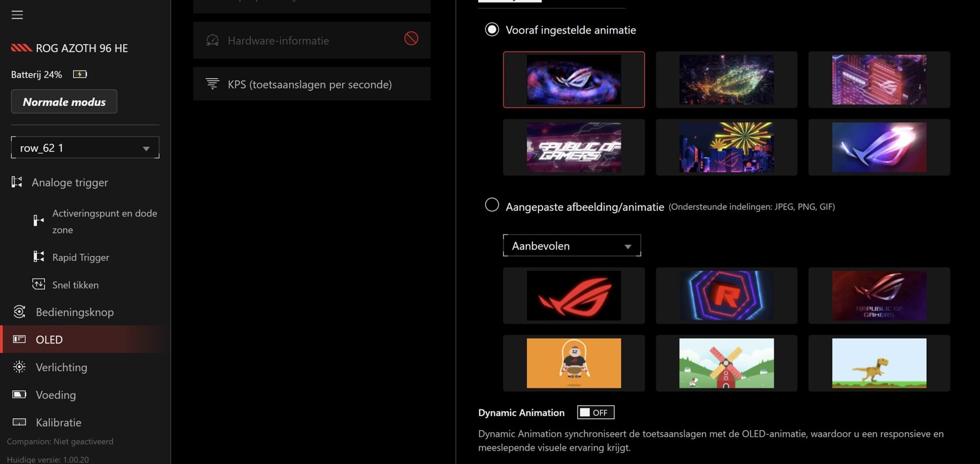Toggle Dynamic Animation switch on
Screen dimensions: 980x464
595,412
